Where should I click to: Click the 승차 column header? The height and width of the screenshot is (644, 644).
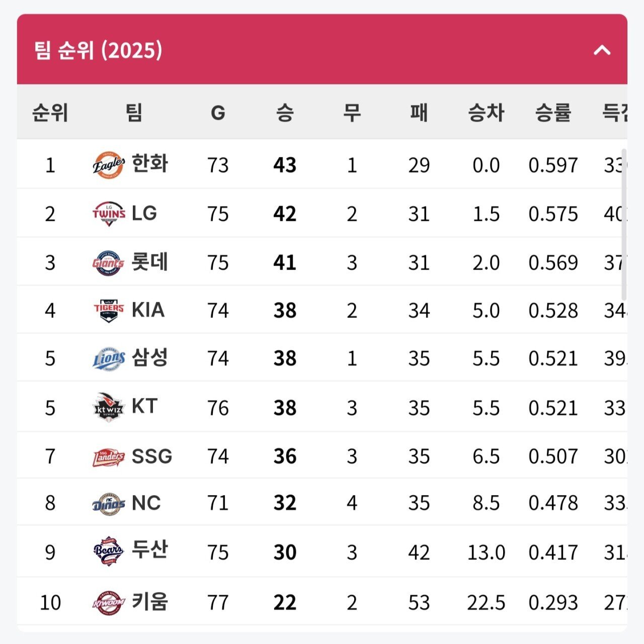click(x=486, y=112)
